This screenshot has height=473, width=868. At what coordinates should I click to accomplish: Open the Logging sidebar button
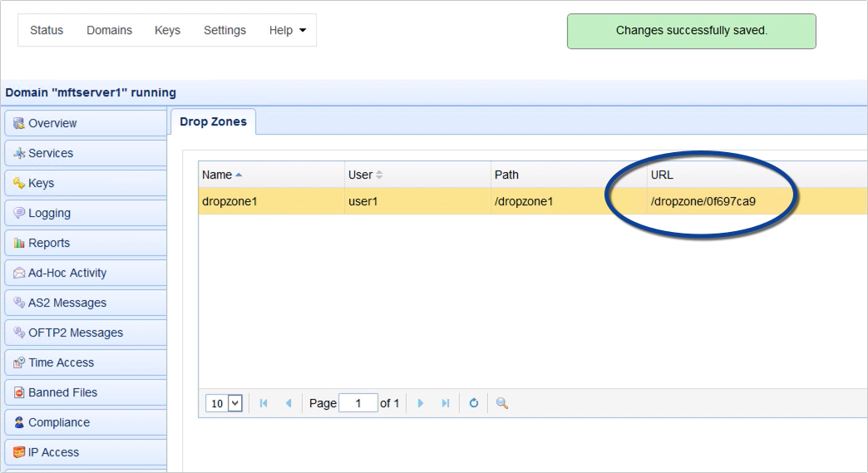click(85, 213)
